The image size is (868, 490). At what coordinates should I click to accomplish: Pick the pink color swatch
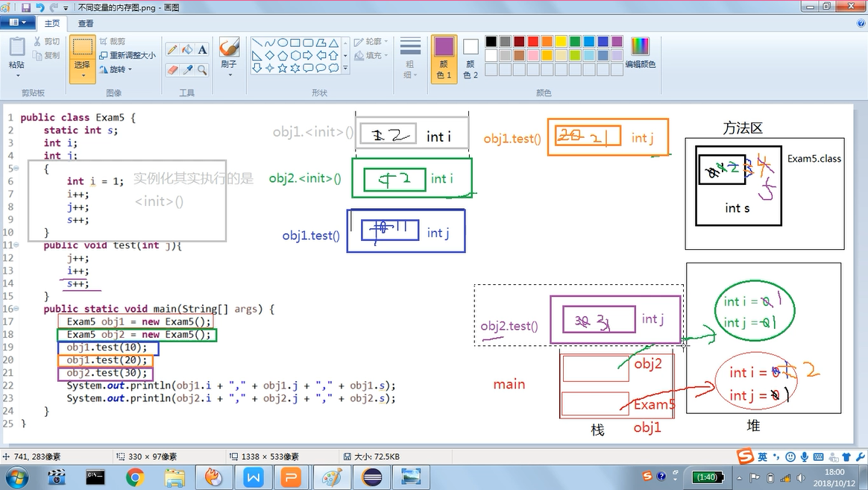pos(533,55)
